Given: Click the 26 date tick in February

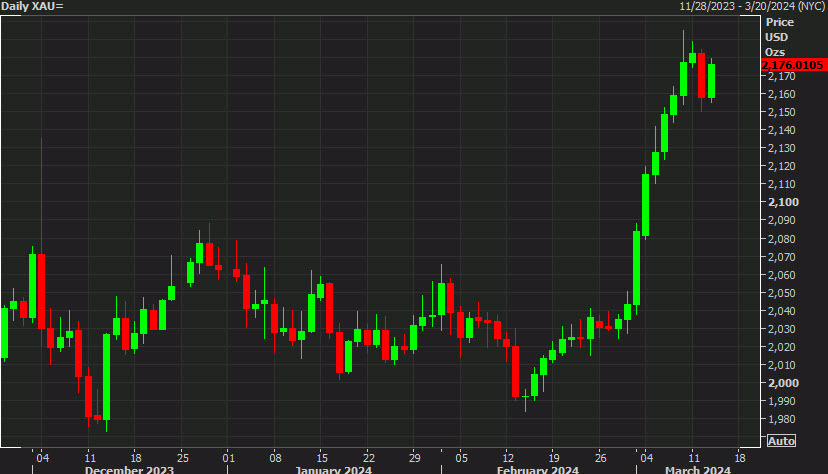Looking at the screenshot, I should 600,458.
